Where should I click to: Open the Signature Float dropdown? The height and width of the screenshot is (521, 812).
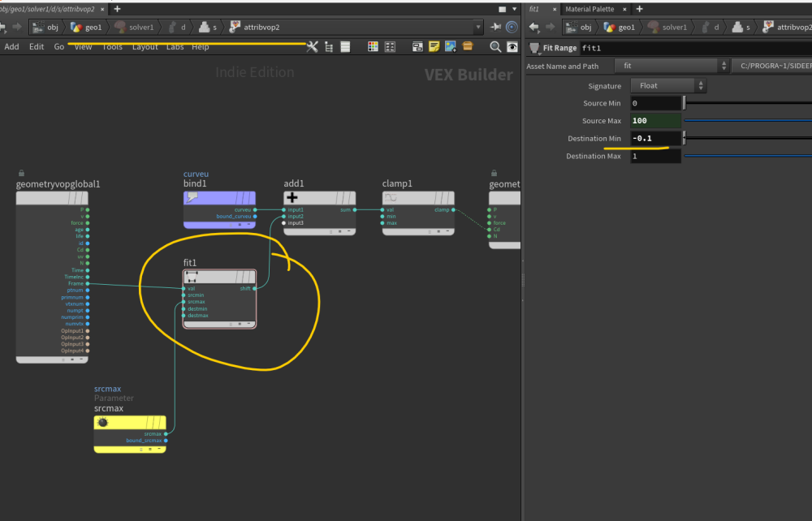pos(668,85)
